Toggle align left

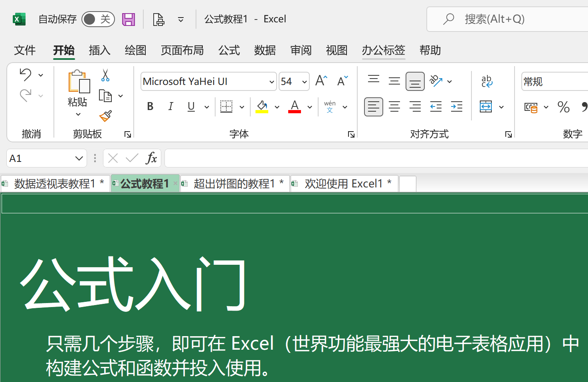[374, 107]
